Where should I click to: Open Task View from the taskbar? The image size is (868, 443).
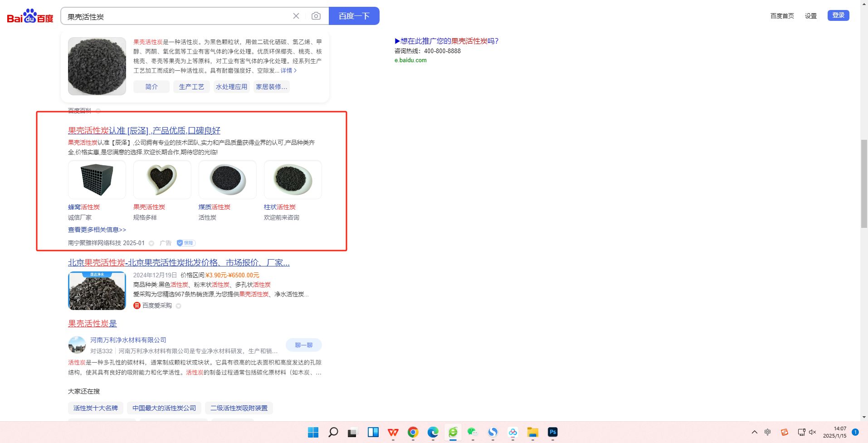click(x=353, y=432)
